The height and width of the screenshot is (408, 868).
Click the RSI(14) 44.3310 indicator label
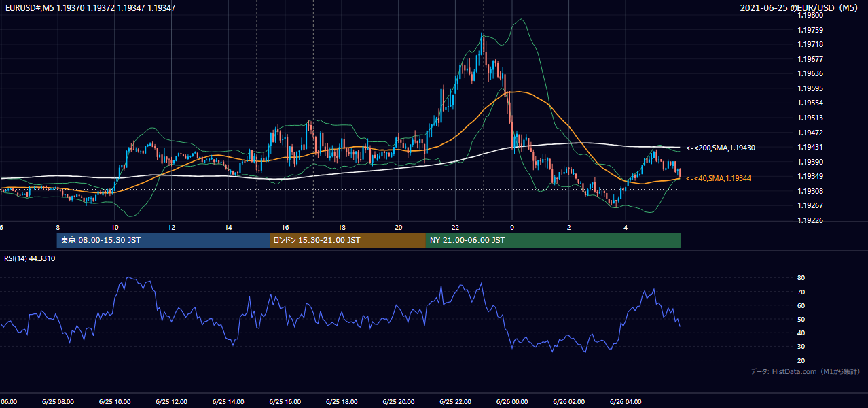pos(30,258)
